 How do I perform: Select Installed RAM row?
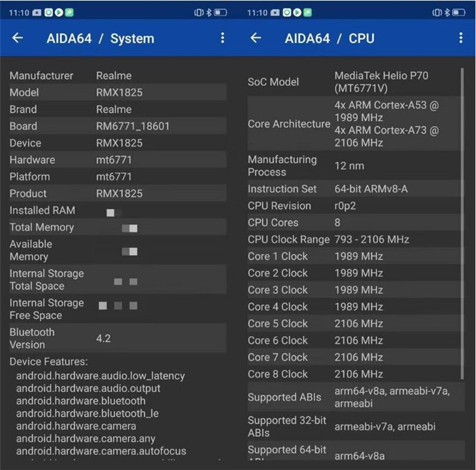point(118,210)
